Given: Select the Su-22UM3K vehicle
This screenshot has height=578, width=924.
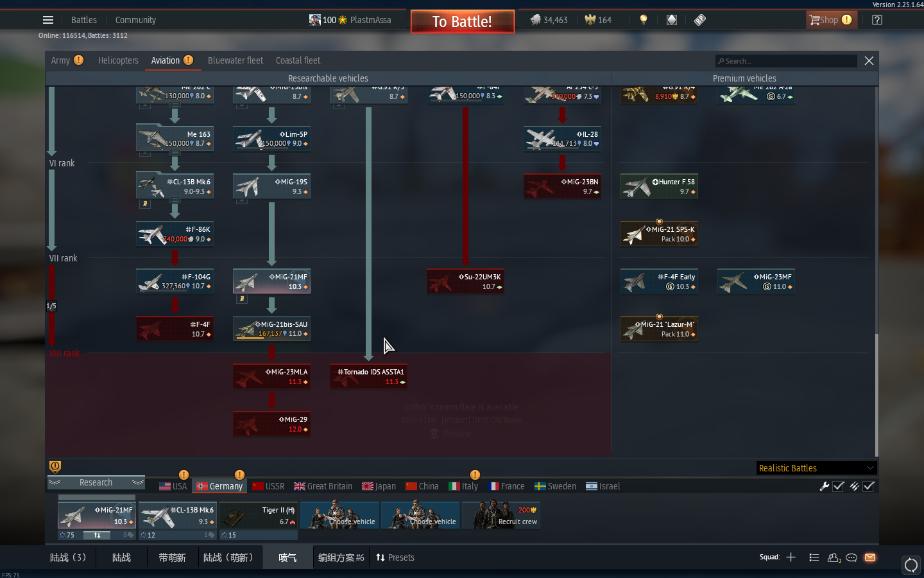Looking at the screenshot, I should [x=465, y=281].
